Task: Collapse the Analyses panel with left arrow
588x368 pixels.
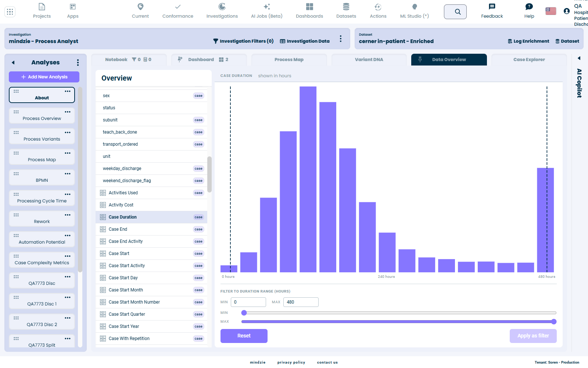Action: pyautogui.click(x=13, y=63)
